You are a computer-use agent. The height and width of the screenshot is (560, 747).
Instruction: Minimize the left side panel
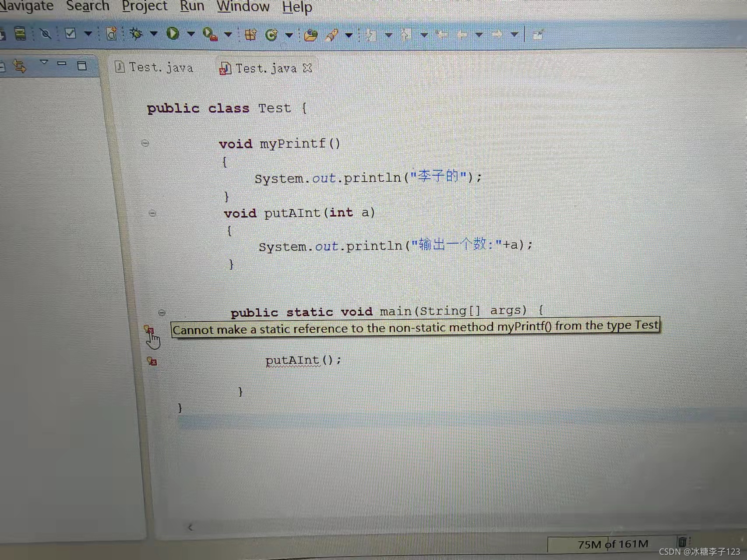[x=62, y=63]
